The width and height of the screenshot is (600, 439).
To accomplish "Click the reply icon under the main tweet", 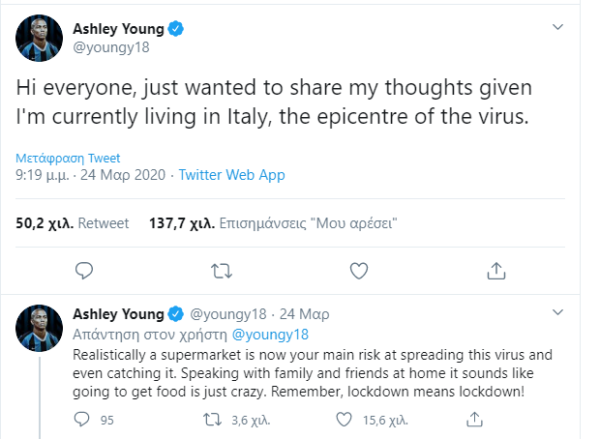I will 86,269.
